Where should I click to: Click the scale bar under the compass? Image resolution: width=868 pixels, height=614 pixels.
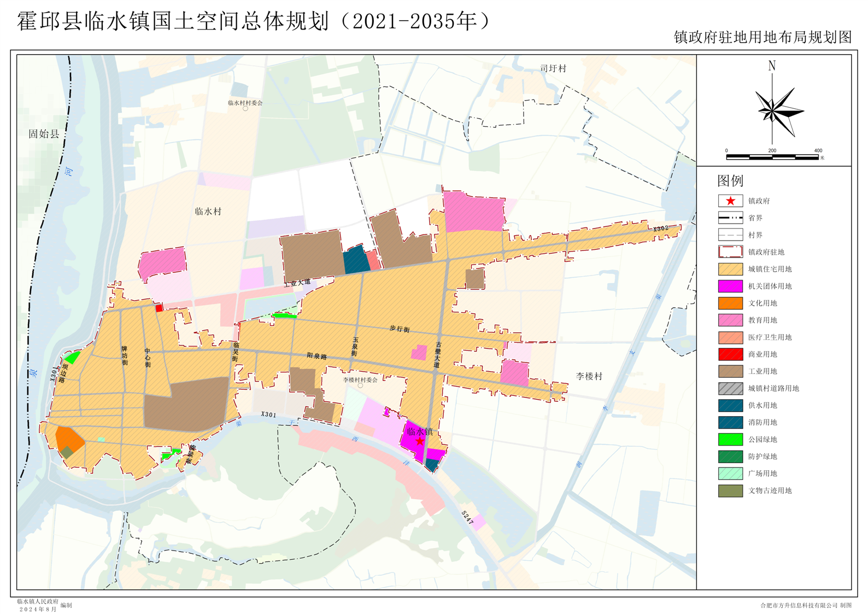tap(772, 157)
